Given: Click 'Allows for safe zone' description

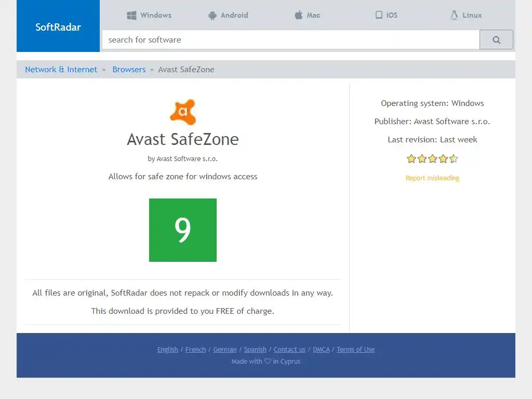Looking at the screenshot, I should [183, 177].
